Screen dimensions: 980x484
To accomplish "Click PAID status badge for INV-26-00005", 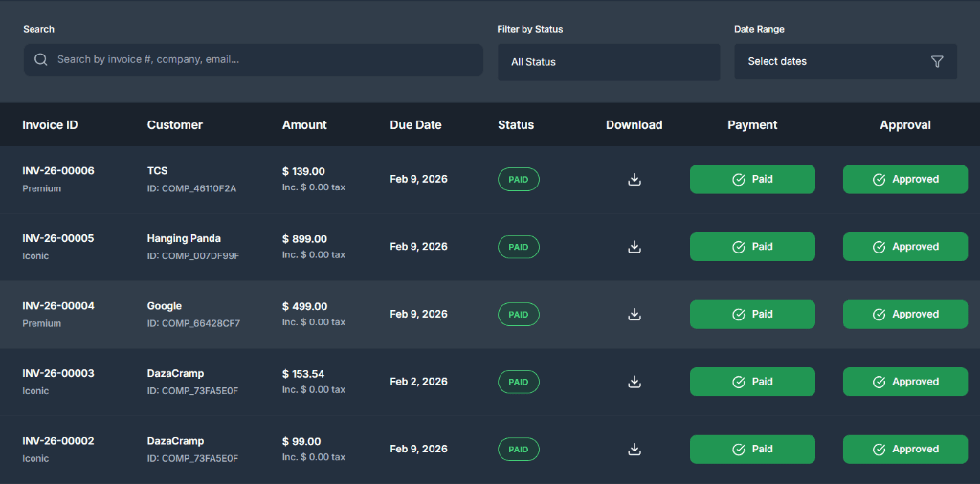I will [518, 247].
